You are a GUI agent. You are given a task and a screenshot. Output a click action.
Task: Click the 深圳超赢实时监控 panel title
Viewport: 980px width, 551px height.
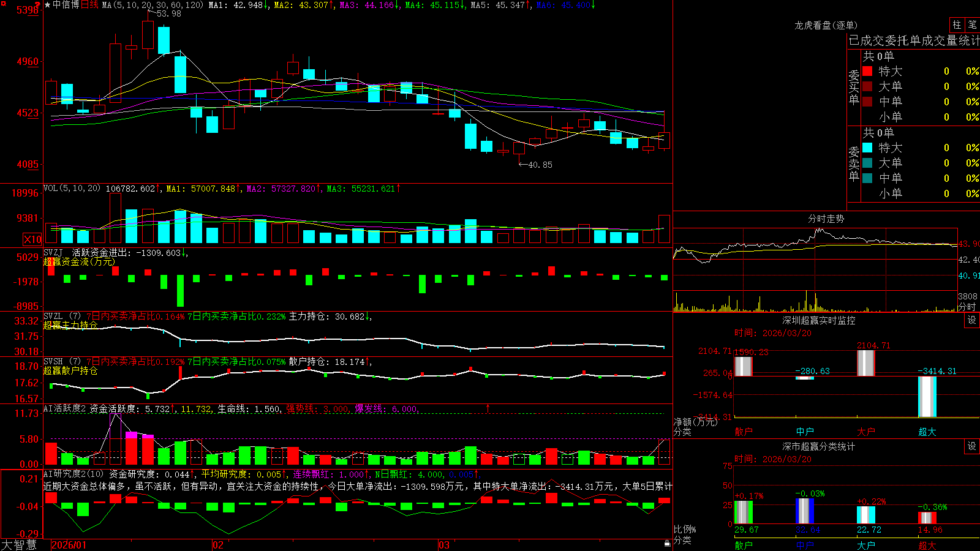819,320
